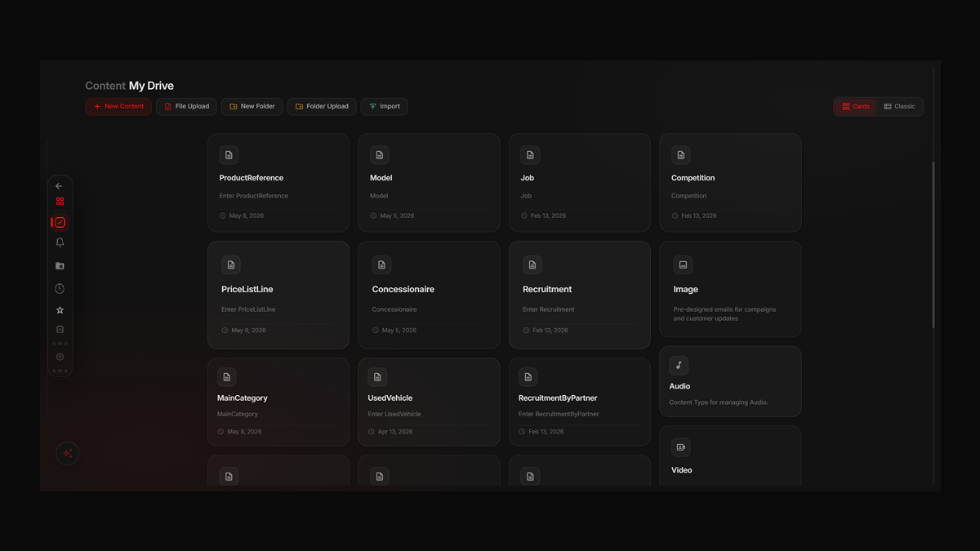Click 'Enter PriceListLine' description text
Image resolution: width=980 pixels, height=551 pixels.
248,309
